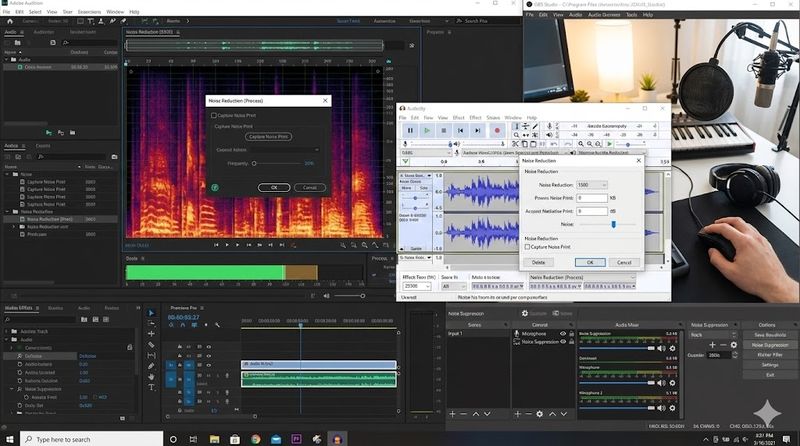This screenshot has height=446, width=800.
Task: Hide the Microphone source with its eye icon
Action: point(565,334)
